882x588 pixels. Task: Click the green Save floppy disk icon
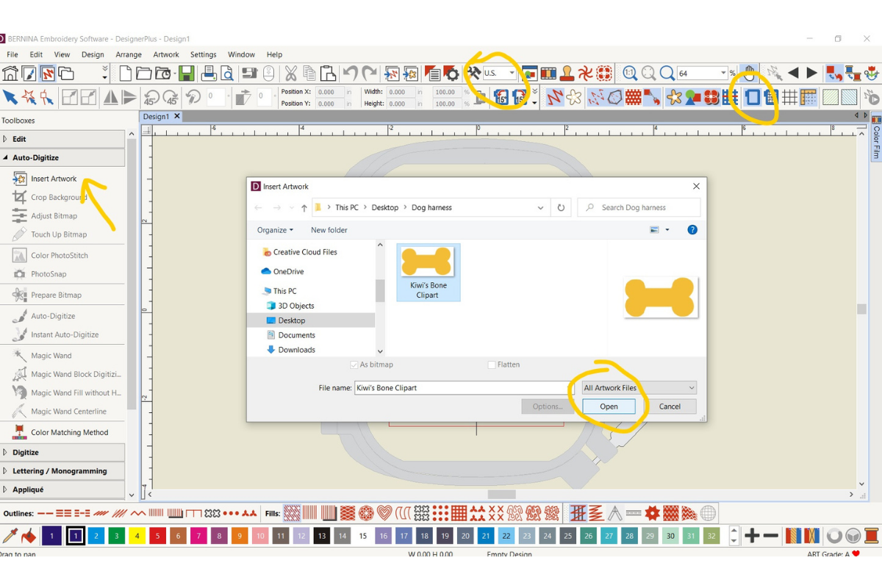pyautogui.click(x=187, y=73)
